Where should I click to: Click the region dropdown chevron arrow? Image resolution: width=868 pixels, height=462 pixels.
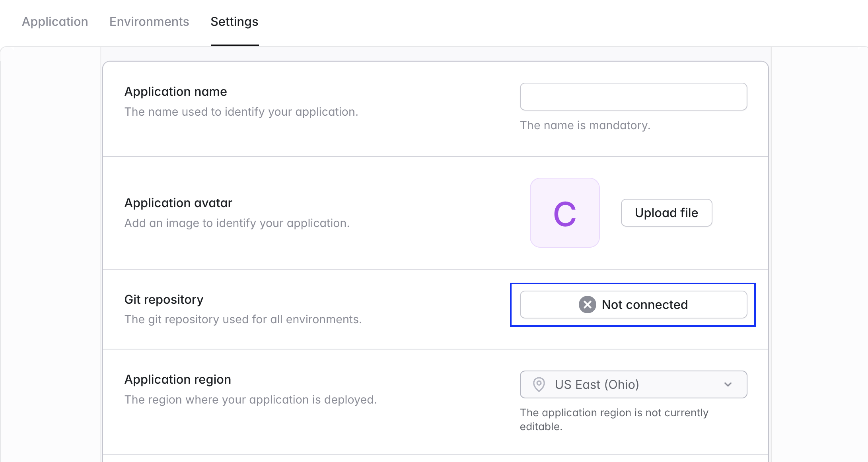[x=728, y=384]
